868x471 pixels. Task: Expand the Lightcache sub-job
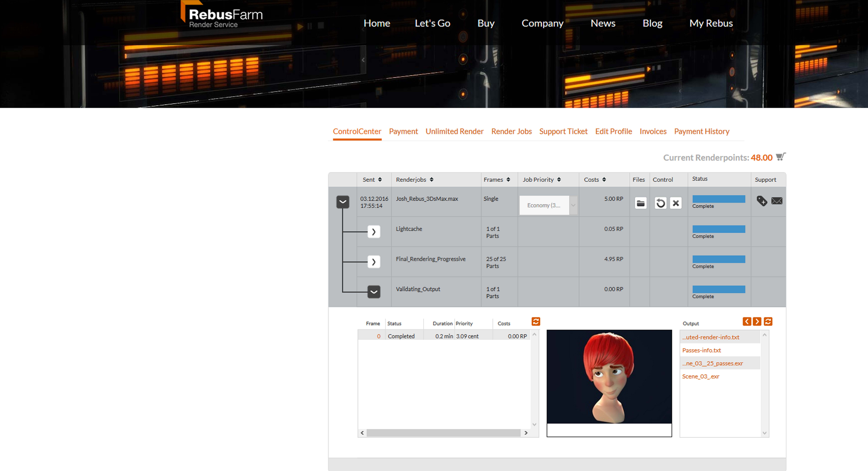374,232
